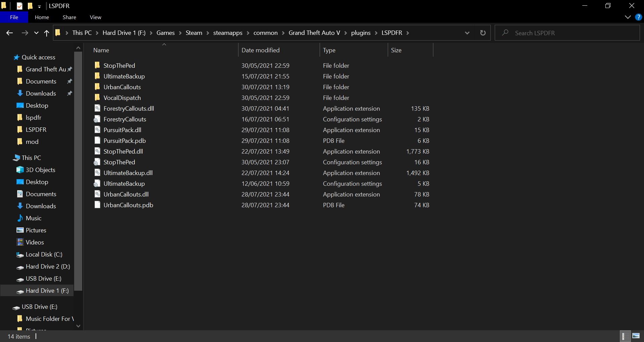Expand the ribbon with the chevron
The height and width of the screenshot is (342, 644).
click(x=628, y=17)
